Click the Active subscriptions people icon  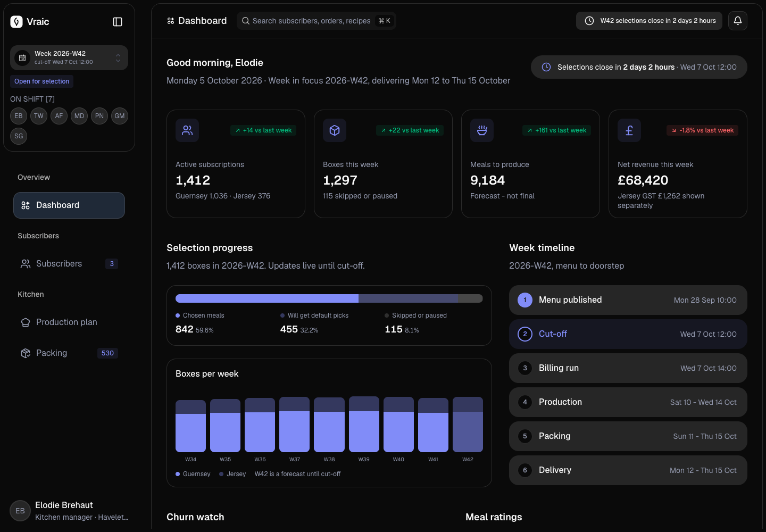pos(187,130)
